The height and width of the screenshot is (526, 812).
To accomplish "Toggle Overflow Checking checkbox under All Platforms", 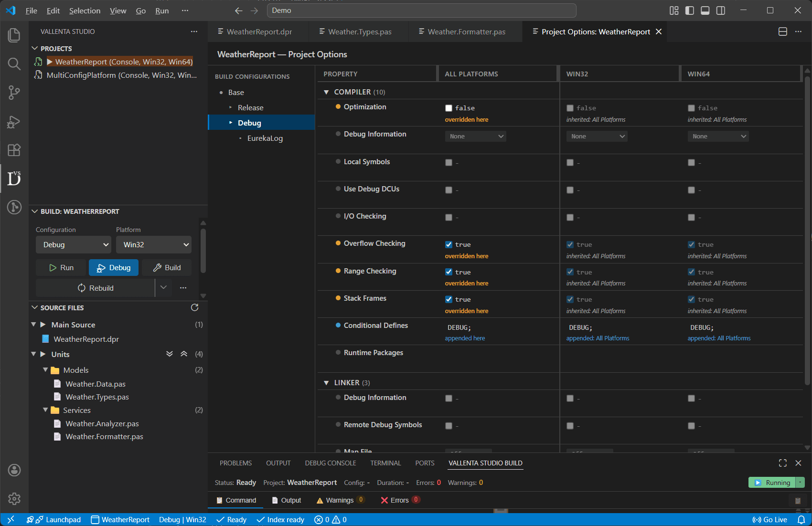I will [x=449, y=245].
